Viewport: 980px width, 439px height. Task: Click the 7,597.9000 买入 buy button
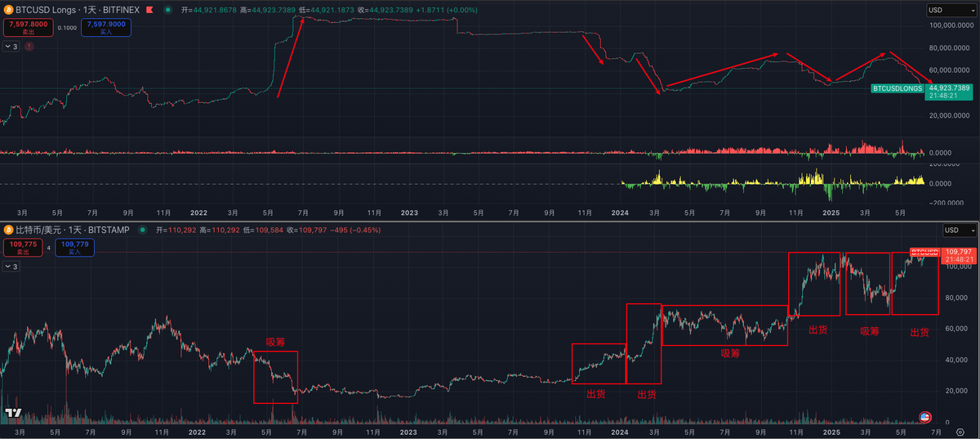[x=105, y=27]
